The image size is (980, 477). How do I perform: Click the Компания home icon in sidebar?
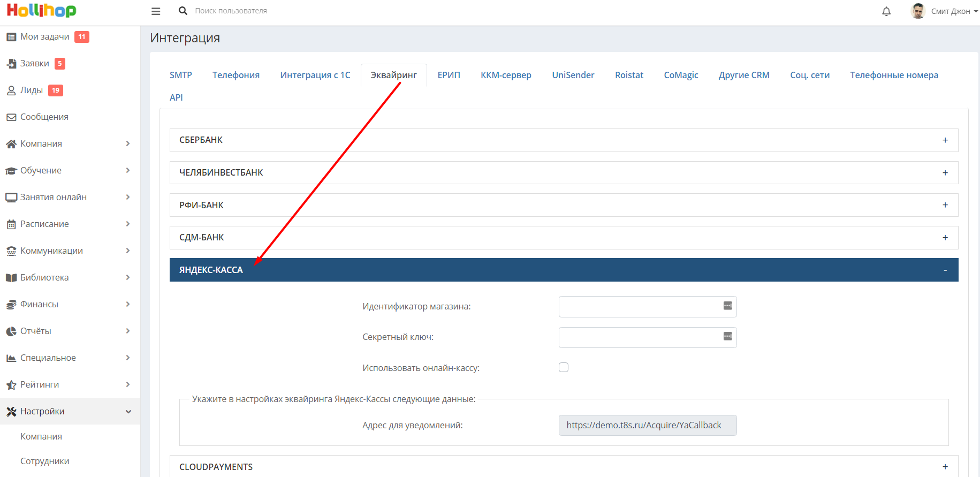tap(11, 144)
